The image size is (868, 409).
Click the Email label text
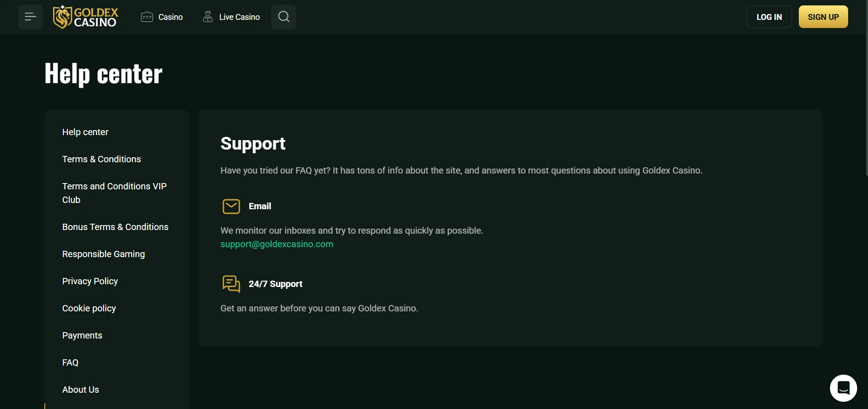pyautogui.click(x=260, y=206)
